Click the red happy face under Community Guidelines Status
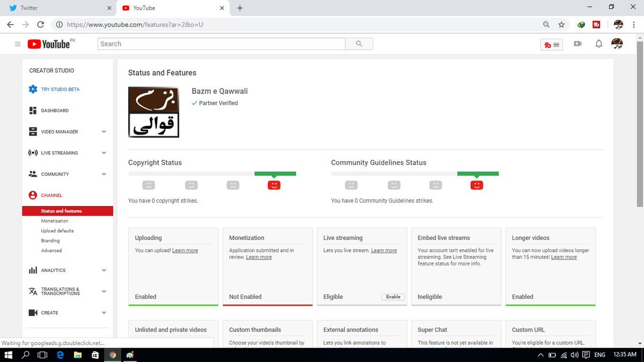The height and width of the screenshot is (362, 644). coord(477,185)
